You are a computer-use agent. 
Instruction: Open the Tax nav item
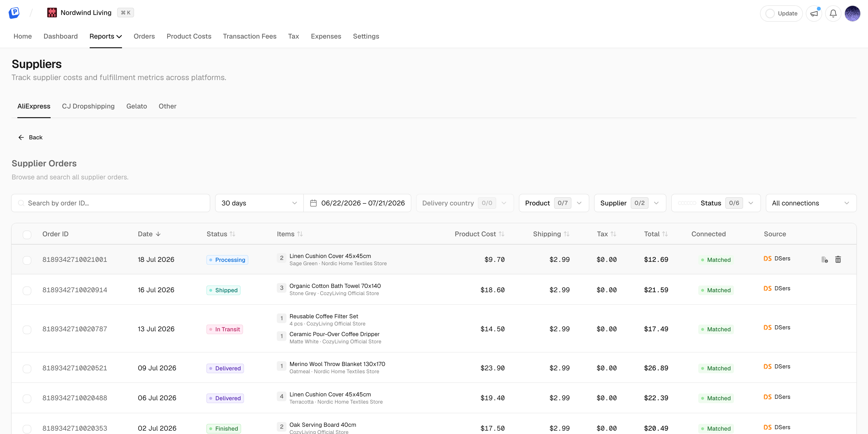(x=293, y=36)
